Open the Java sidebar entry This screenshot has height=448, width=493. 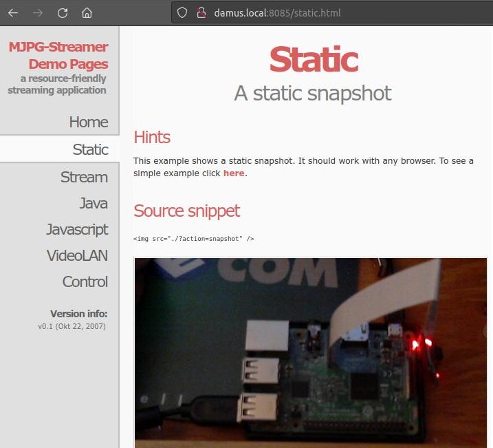point(93,203)
